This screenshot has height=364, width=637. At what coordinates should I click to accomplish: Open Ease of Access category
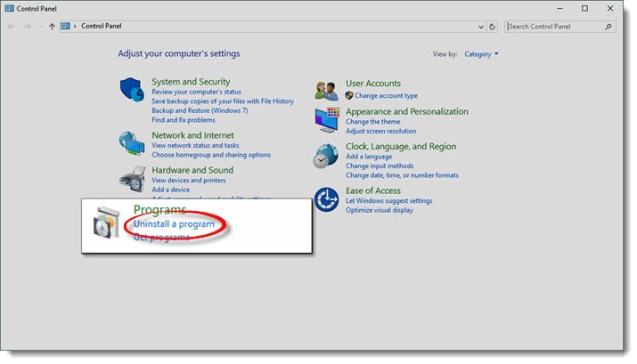click(x=373, y=190)
